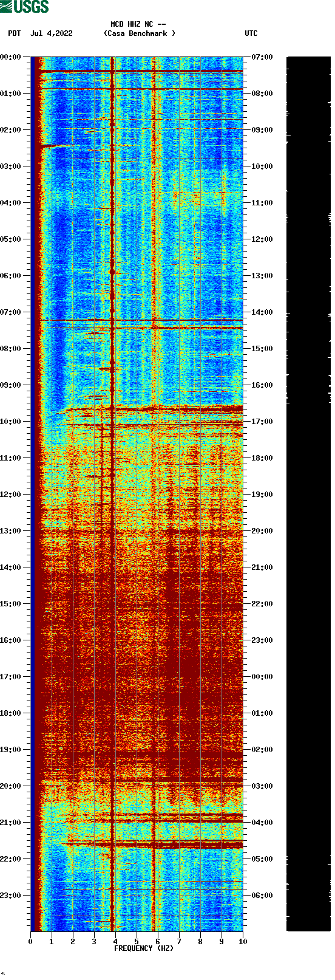
Task: Click the 16:00 PDT time tick label
Action: pyautogui.click(x=10, y=640)
